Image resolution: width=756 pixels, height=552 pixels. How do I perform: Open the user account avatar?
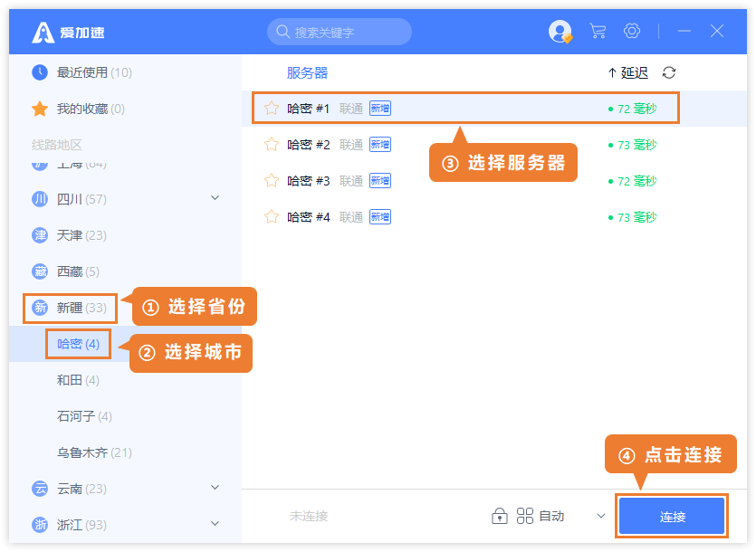(560, 32)
